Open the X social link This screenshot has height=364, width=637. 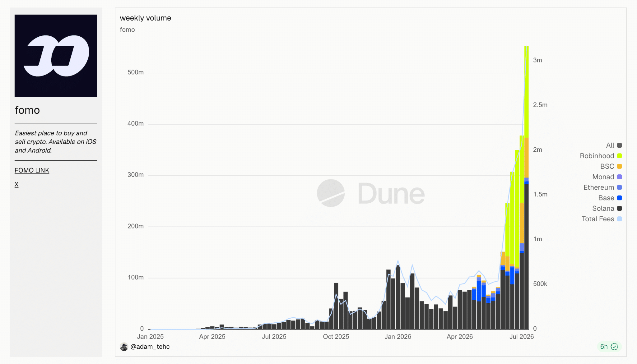click(x=16, y=184)
